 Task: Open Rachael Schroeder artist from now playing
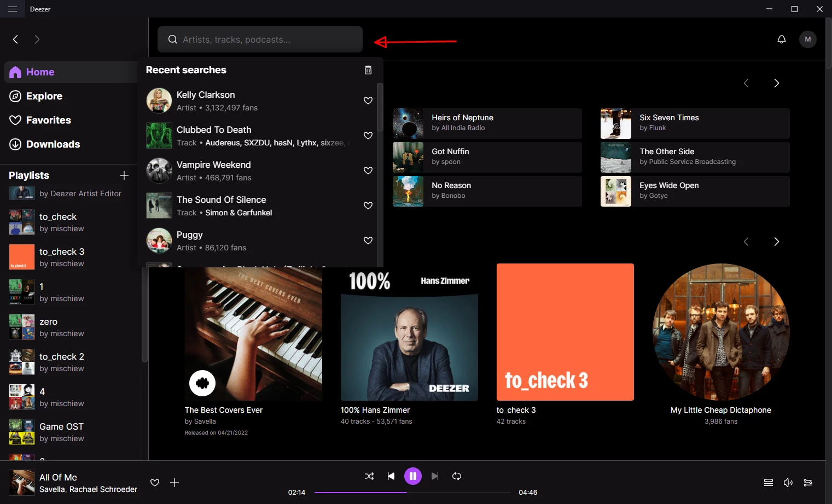[103, 490]
